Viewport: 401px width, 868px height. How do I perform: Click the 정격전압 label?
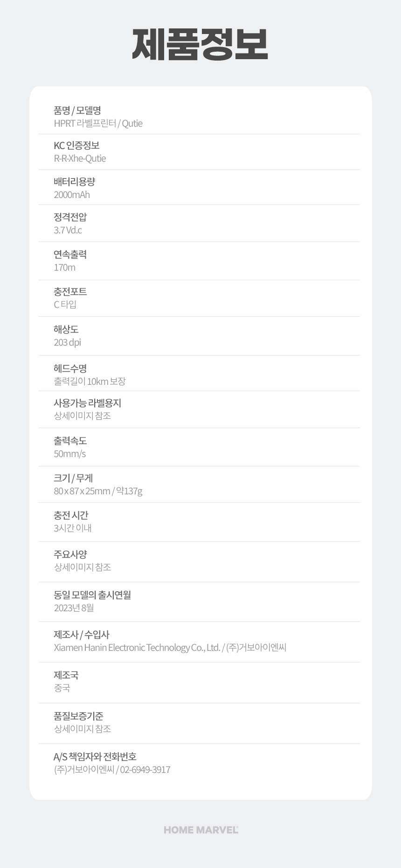(x=70, y=217)
